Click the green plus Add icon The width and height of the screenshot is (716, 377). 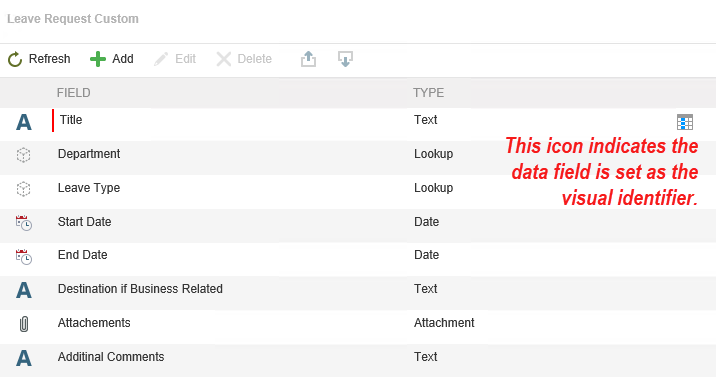pos(98,59)
